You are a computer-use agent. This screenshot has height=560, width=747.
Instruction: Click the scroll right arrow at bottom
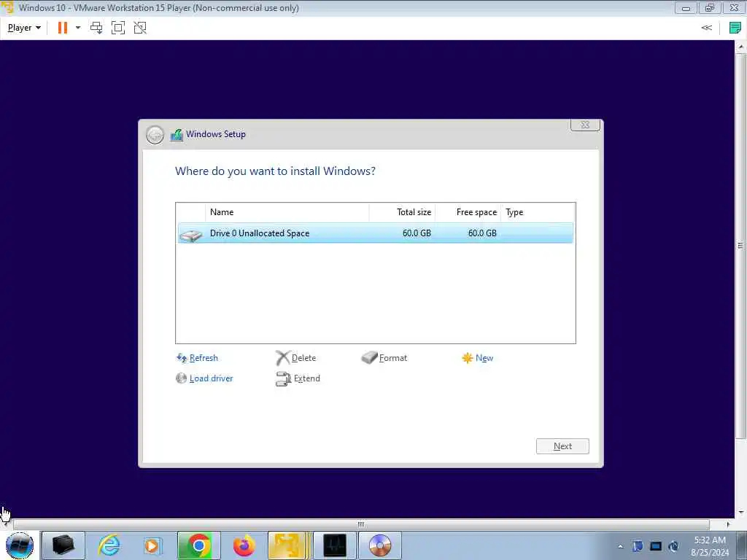(728, 524)
